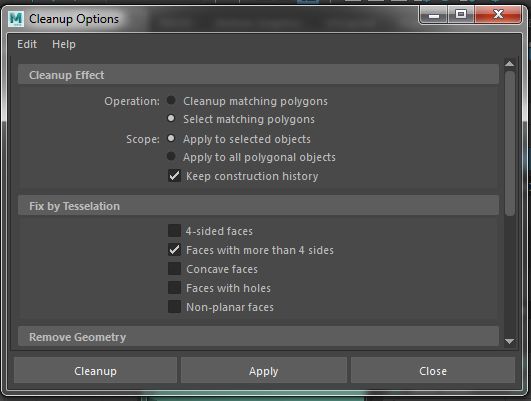Select Apply to all polygonal objects
Viewport: 531px width, 401px height.
pos(171,156)
